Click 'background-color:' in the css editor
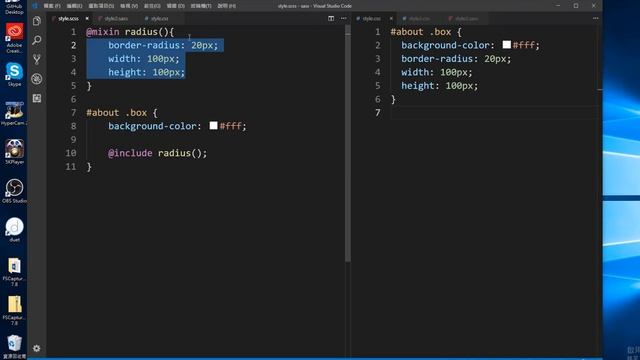The height and width of the screenshot is (360, 640). click(x=448, y=45)
